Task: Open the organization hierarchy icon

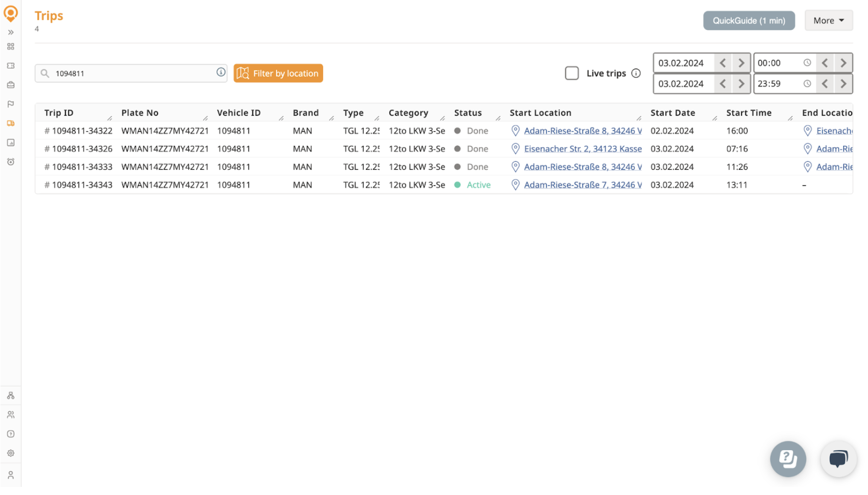Action: point(11,395)
